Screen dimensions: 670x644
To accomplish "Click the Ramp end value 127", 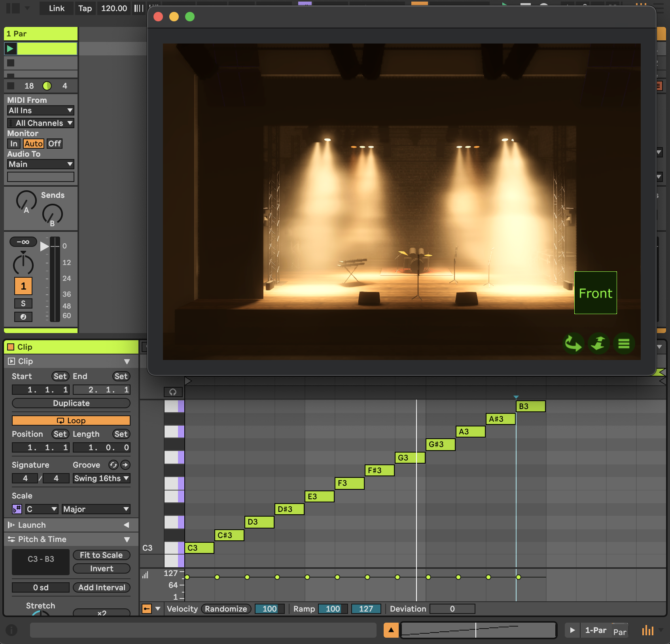I will coord(366,609).
